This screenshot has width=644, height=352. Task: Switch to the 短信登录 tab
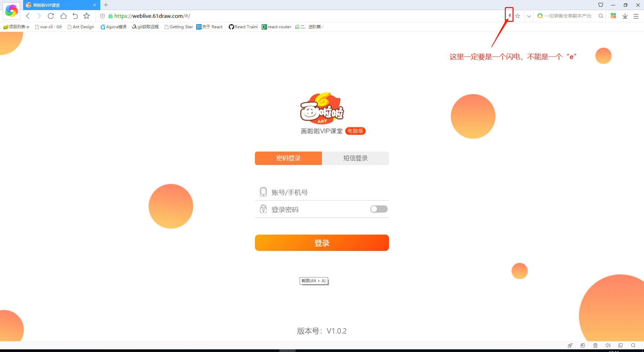tap(355, 158)
